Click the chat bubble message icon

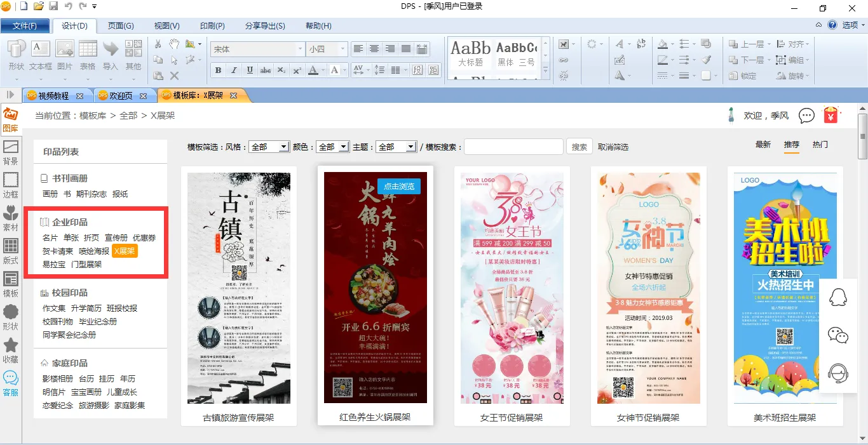pyautogui.click(x=806, y=116)
